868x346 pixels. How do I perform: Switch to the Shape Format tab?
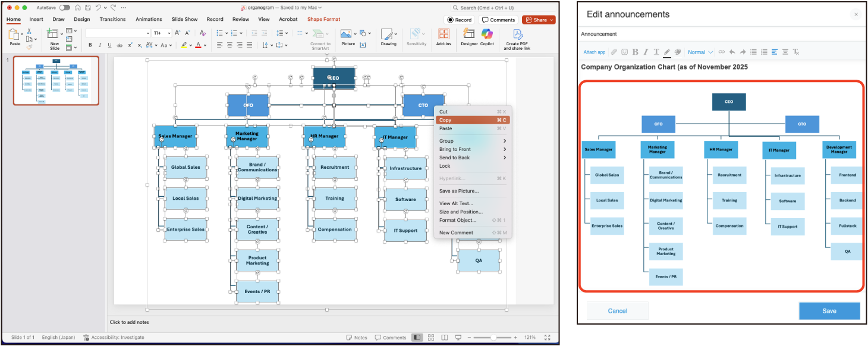[x=323, y=20]
